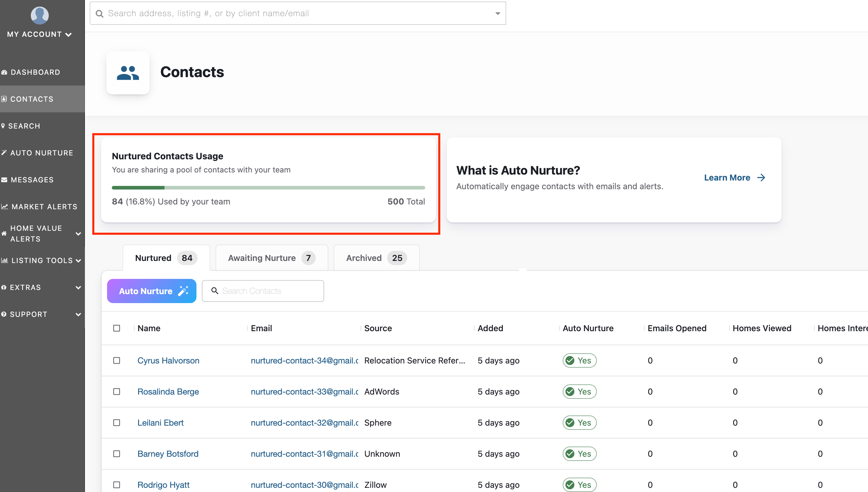The width and height of the screenshot is (868, 492).
Task: Click the Messages envelope icon
Action: click(4, 180)
